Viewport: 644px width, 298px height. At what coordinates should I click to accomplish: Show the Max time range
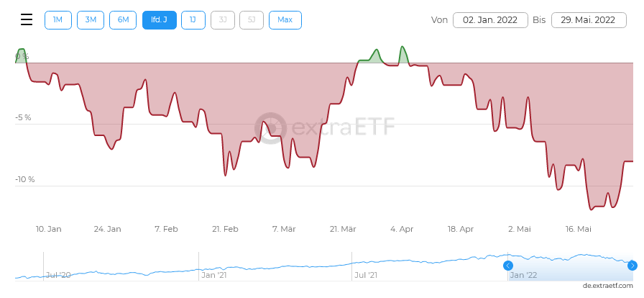[285, 20]
